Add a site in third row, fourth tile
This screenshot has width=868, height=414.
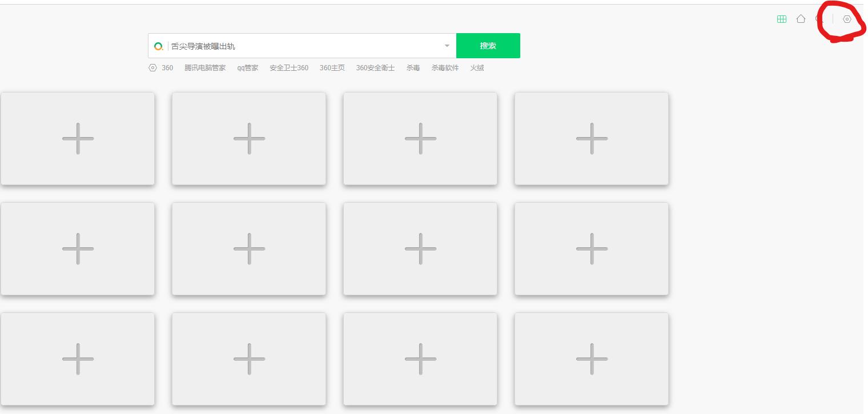(592, 359)
